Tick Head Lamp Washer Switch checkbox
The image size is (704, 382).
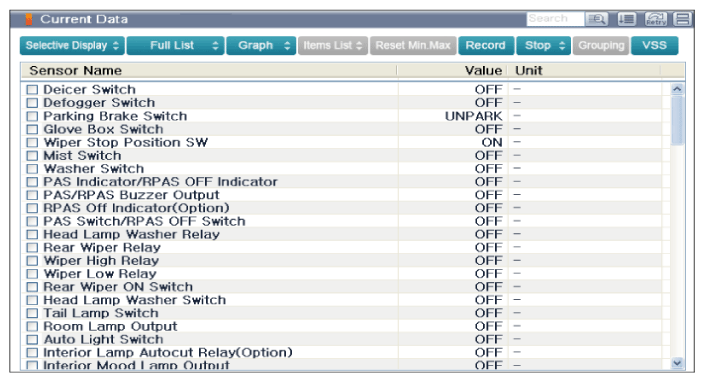point(32,300)
